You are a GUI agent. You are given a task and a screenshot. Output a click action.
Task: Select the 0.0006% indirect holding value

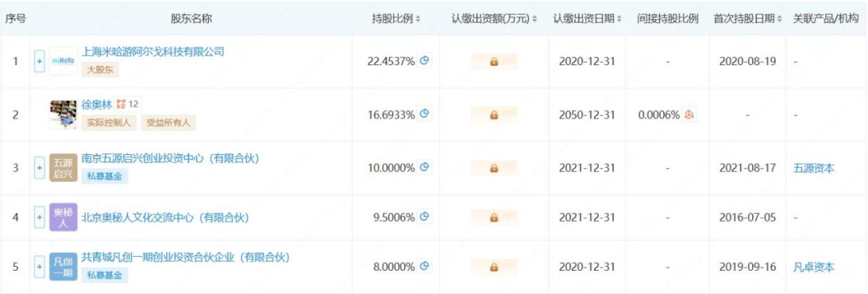(x=659, y=115)
